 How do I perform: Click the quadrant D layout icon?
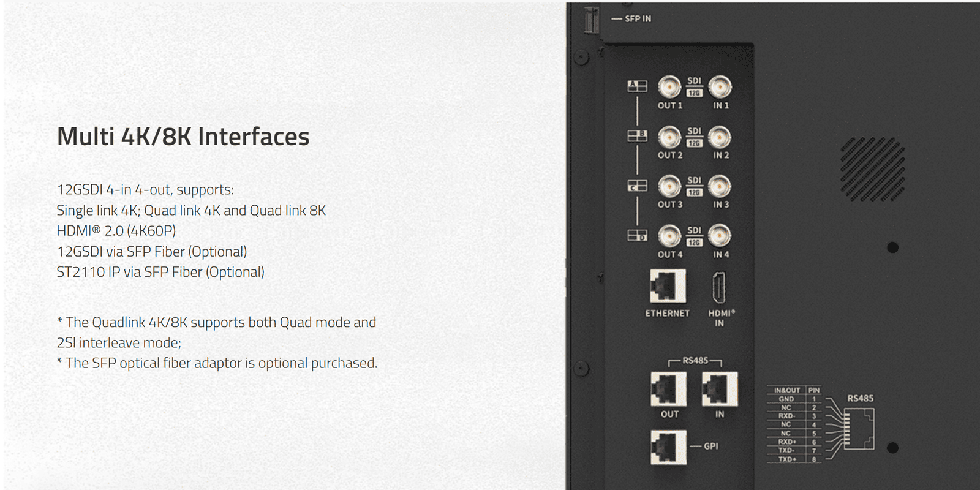tap(637, 235)
